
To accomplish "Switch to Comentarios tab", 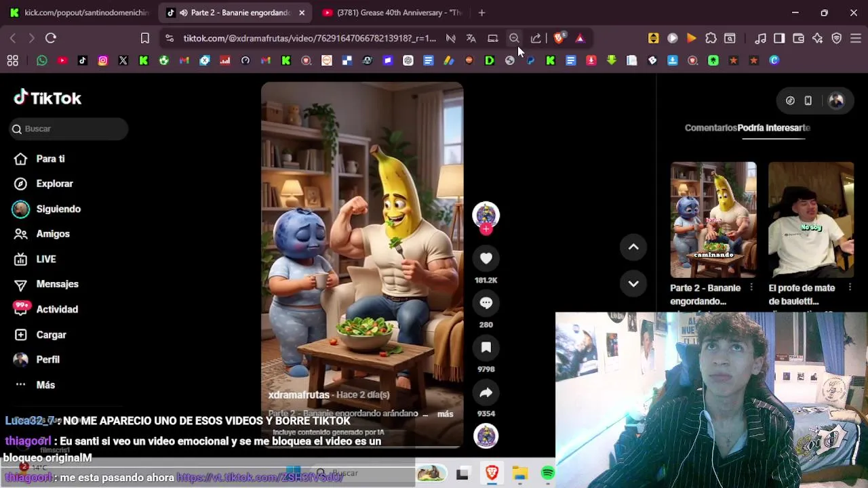I will (x=710, y=127).
